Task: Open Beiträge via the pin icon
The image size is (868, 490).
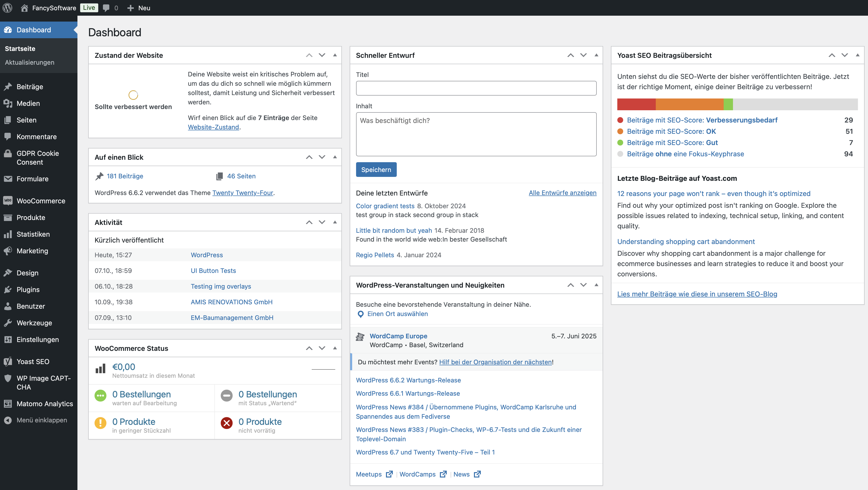Action: pos(8,86)
